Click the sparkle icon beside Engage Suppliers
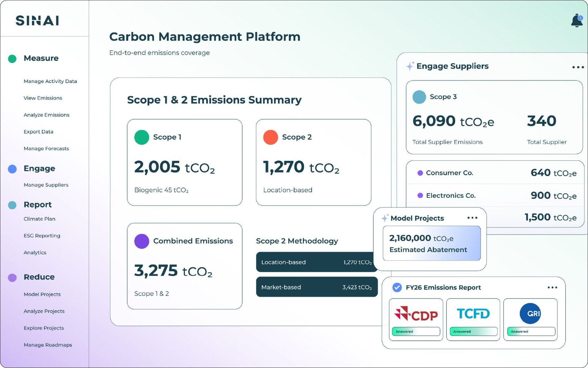Screen dimensions: 588x368 pyautogui.click(x=410, y=66)
